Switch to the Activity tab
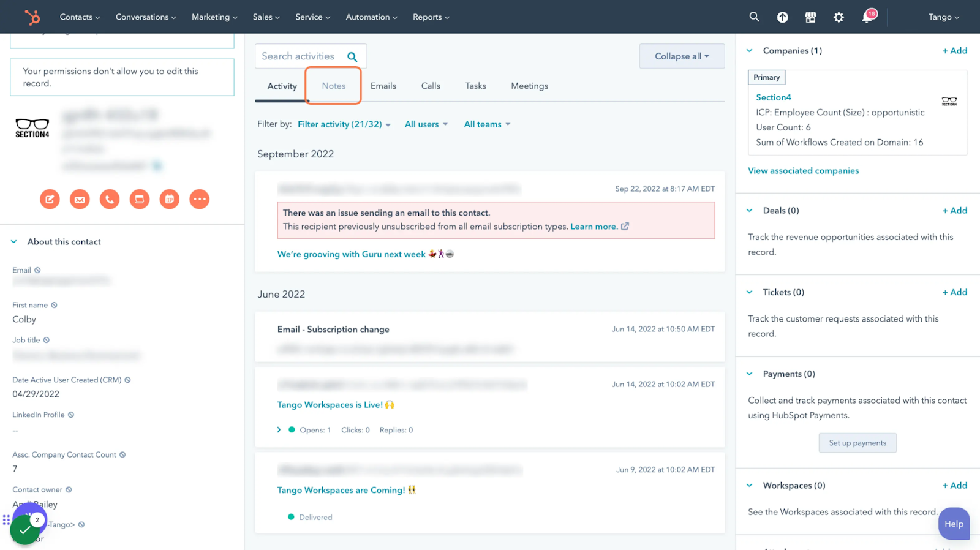The width and height of the screenshot is (980, 550). click(x=282, y=86)
